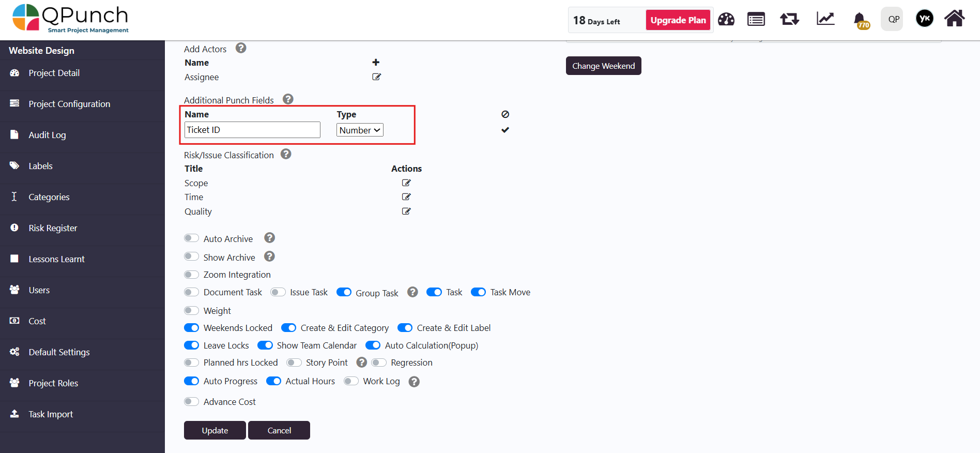Open the QP workspace selector
The height and width of the screenshot is (453, 980).
pyautogui.click(x=892, y=19)
